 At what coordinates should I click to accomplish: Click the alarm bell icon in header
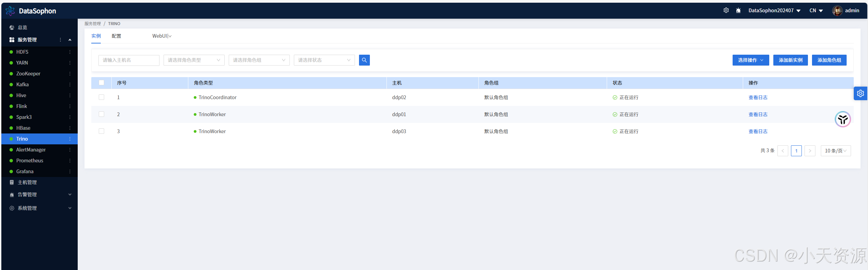point(738,11)
